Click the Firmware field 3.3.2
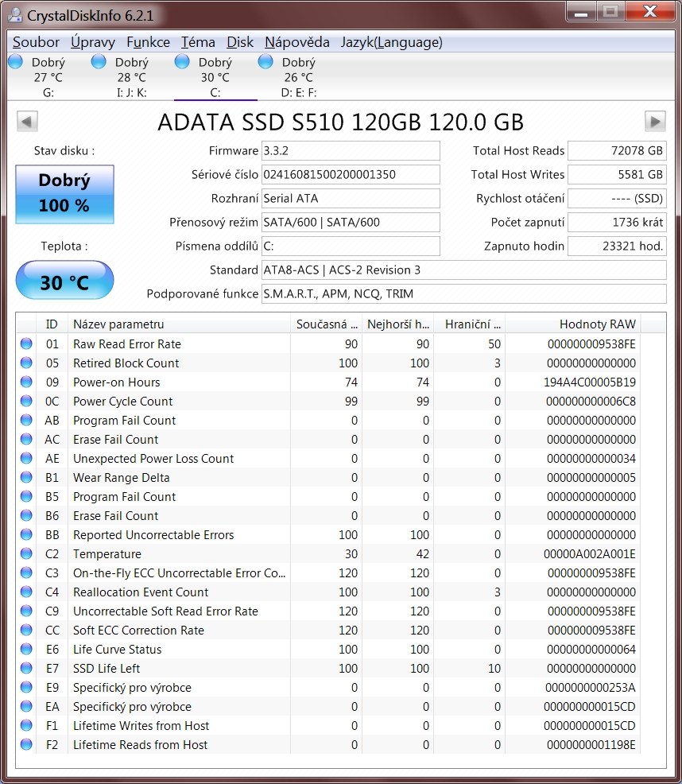The width and height of the screenshot is (682, 784). [x=351, y=150]
